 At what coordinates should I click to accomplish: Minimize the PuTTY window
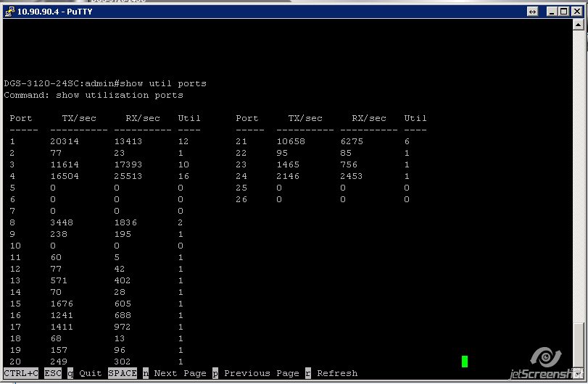551,12
